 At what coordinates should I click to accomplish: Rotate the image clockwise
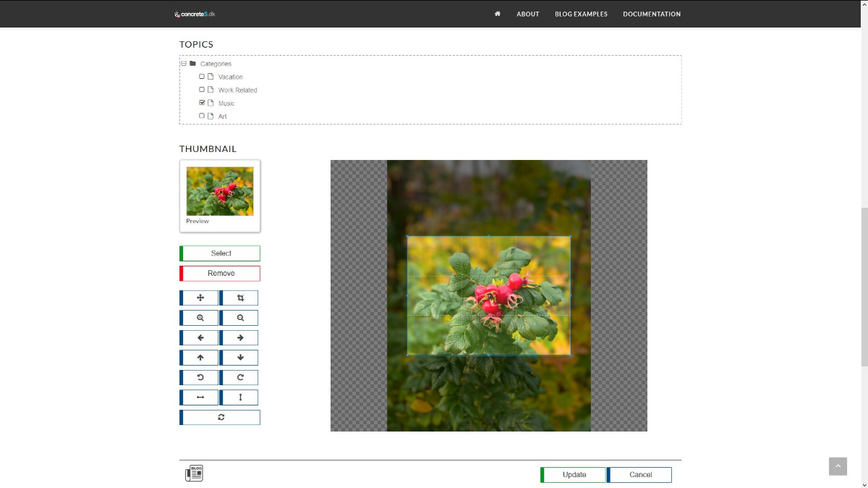[240, 378]
